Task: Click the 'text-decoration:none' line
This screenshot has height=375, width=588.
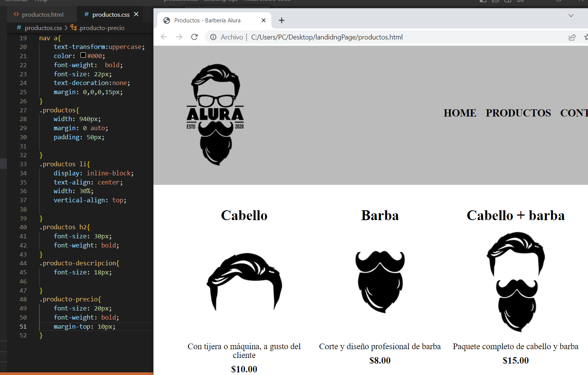Action: pos(92,83)
